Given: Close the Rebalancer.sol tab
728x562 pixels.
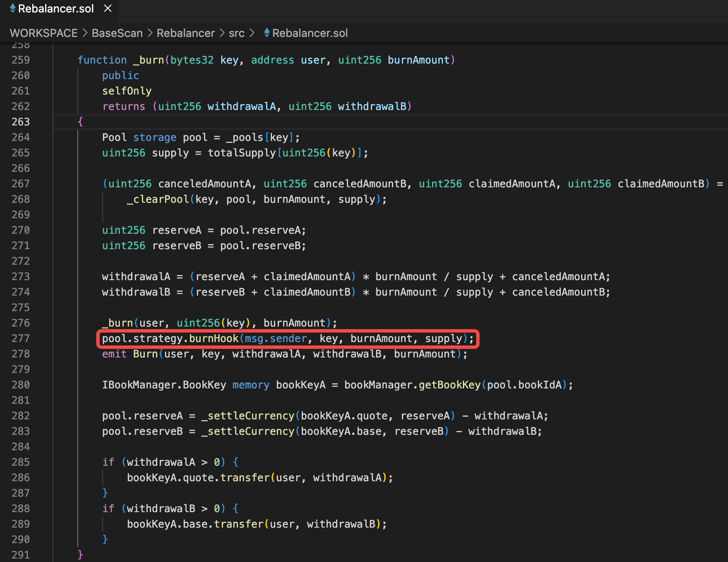Looking at the screenshot, I should point(108,9).
